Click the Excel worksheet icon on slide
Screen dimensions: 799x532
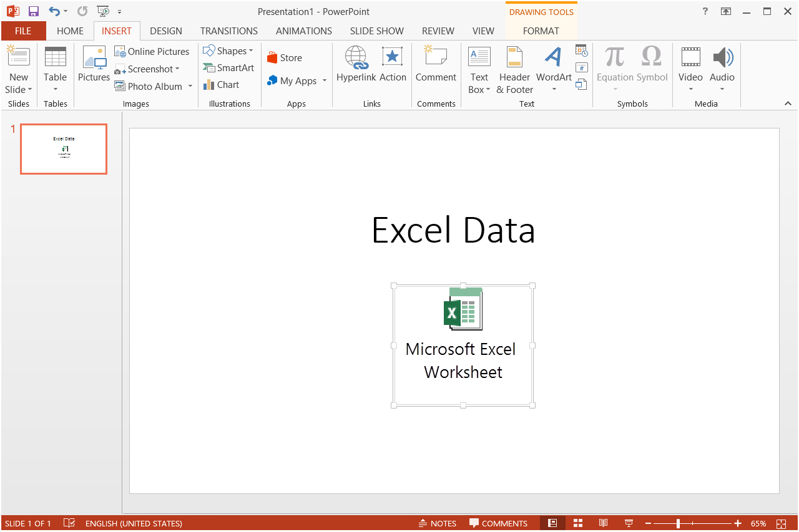click(463, 309)
